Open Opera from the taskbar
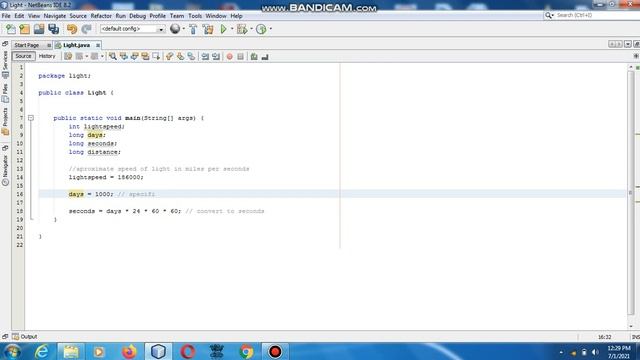The height and width of the screenshot is (360, 640). 187,351
